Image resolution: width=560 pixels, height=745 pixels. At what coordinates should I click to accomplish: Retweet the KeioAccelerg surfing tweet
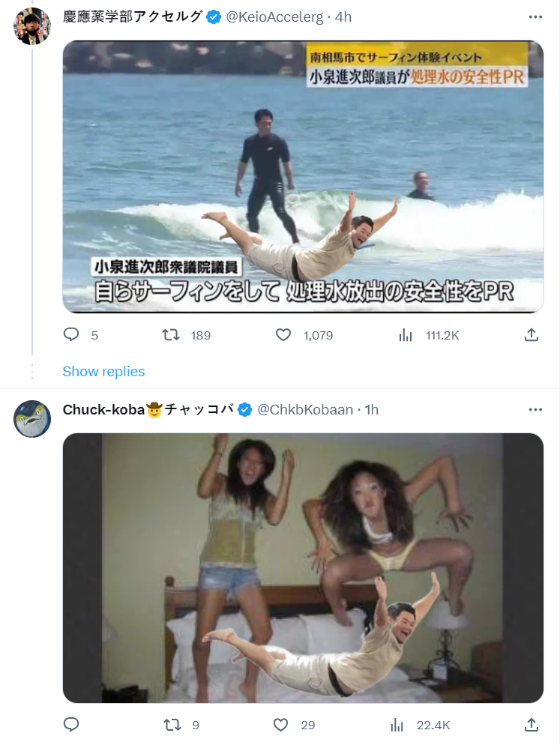172,335
